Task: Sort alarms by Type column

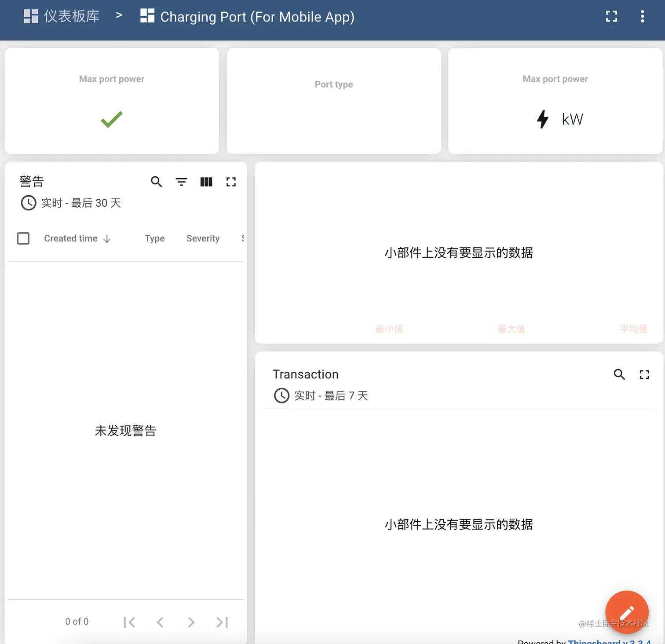Action: coord(155,238)
